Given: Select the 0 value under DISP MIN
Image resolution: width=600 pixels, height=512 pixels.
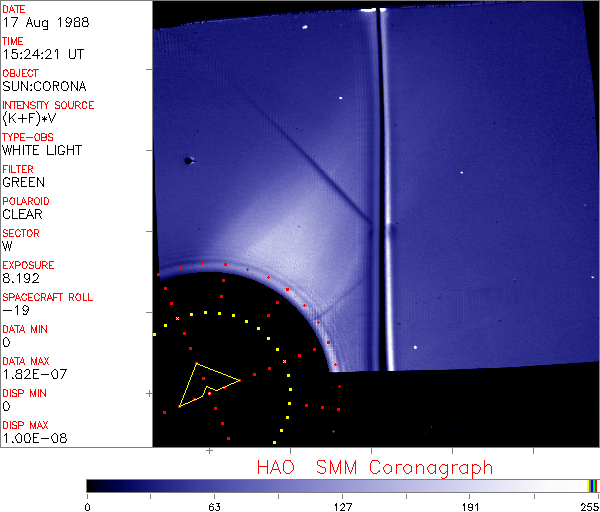Looking at the screenshot, I should tap(7, 406).
